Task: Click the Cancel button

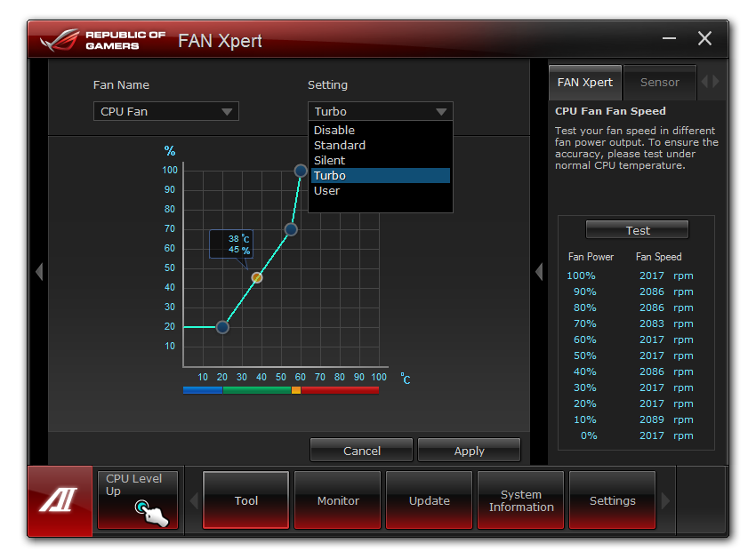Action: 362,451
